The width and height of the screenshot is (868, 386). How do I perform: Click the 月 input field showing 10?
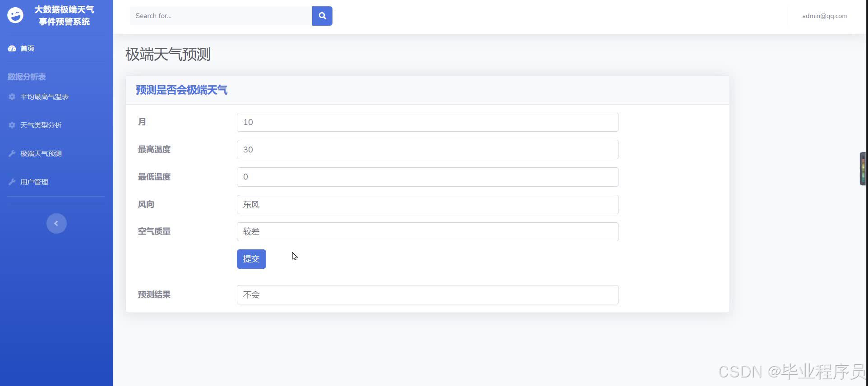[428, 122]
